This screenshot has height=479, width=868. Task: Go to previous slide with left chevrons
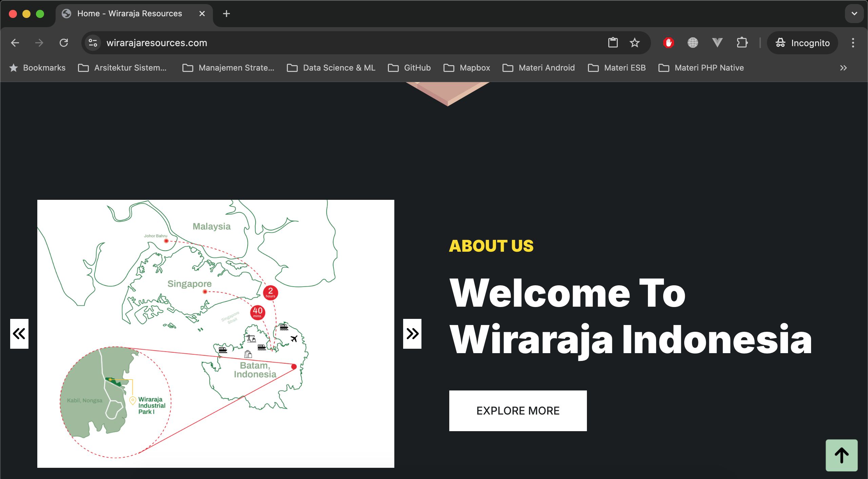19,334
